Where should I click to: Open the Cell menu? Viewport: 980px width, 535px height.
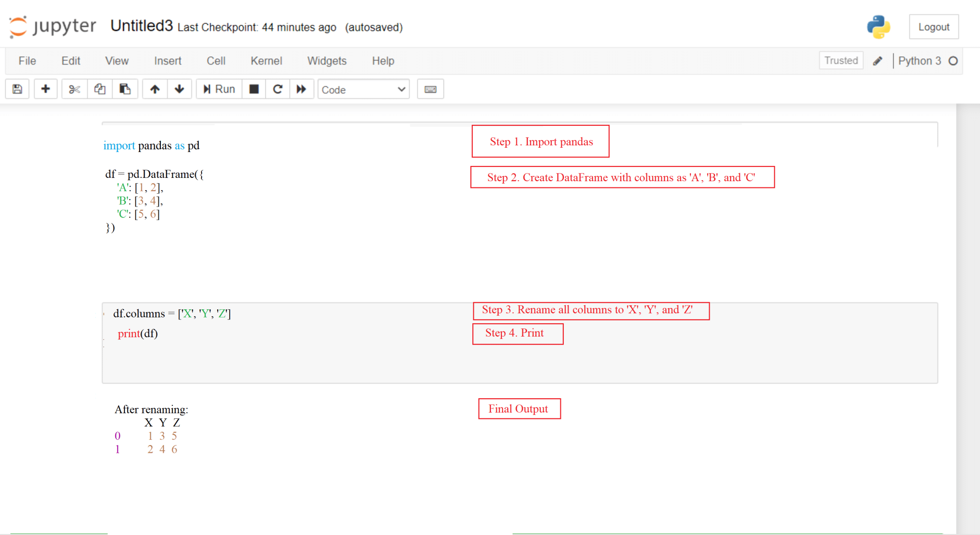click(216, 61)
